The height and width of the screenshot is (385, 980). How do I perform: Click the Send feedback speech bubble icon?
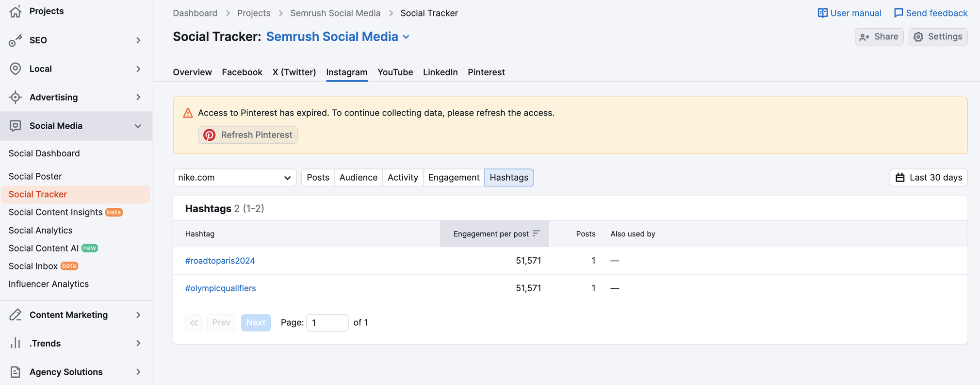pos(898,13)
